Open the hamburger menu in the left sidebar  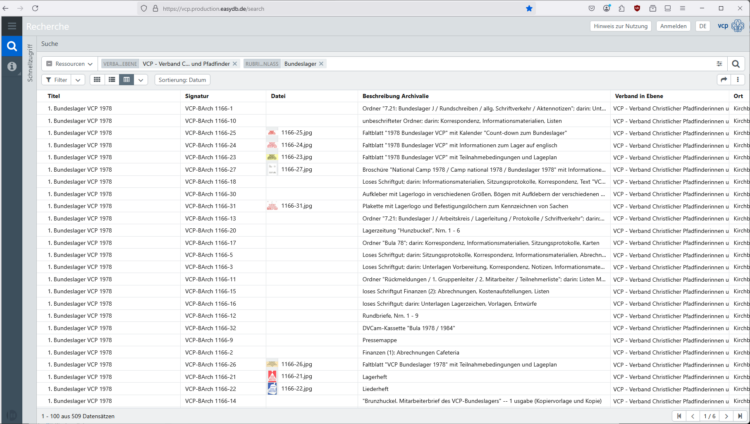pyautogui.click(x=11, y=26)
